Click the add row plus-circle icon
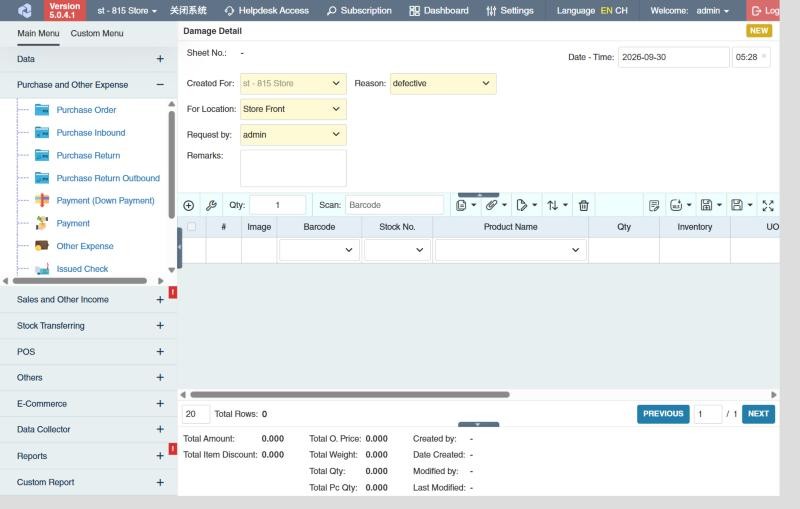Image resolution: width=800 pixels, height=509 pixels. click(x=188, y=206)
